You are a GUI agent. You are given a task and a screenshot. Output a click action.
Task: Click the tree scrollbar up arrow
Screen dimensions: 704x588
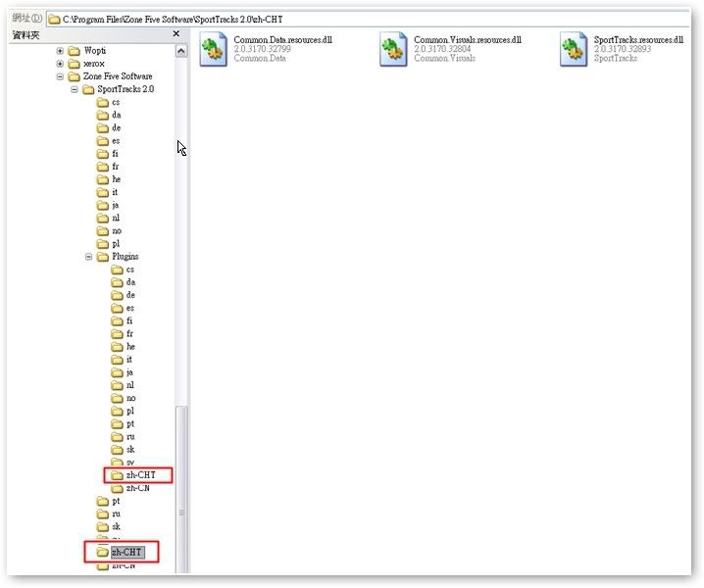coord(181,51)
